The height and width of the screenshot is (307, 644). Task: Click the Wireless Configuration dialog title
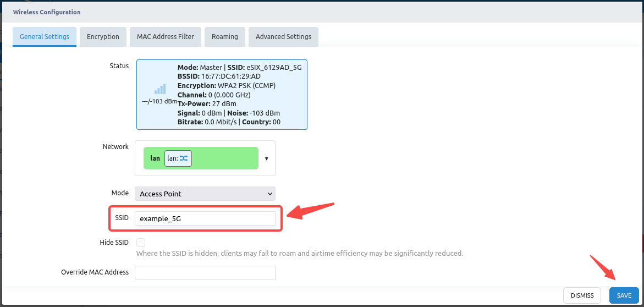click(x=47, y=12)
